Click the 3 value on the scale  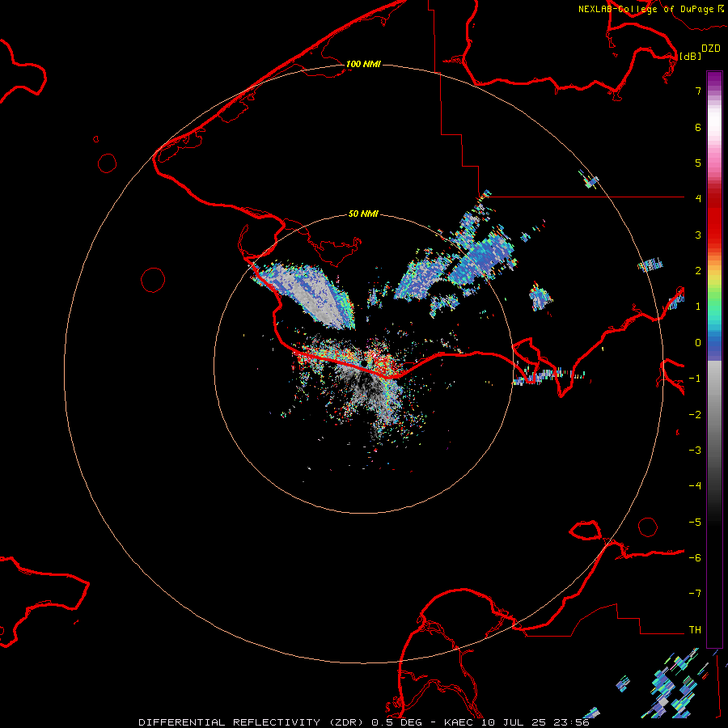point(698,235)
